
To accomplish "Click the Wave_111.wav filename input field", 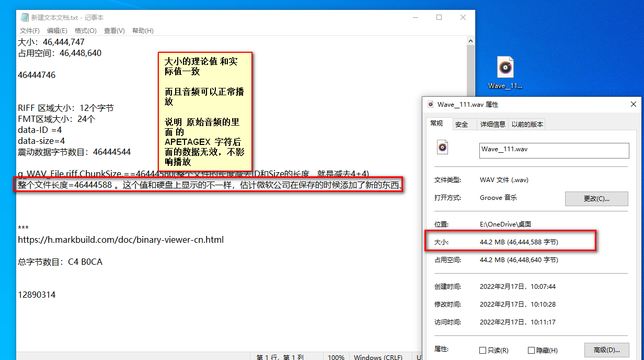I will pyautogui.click(x=554, y=151).
